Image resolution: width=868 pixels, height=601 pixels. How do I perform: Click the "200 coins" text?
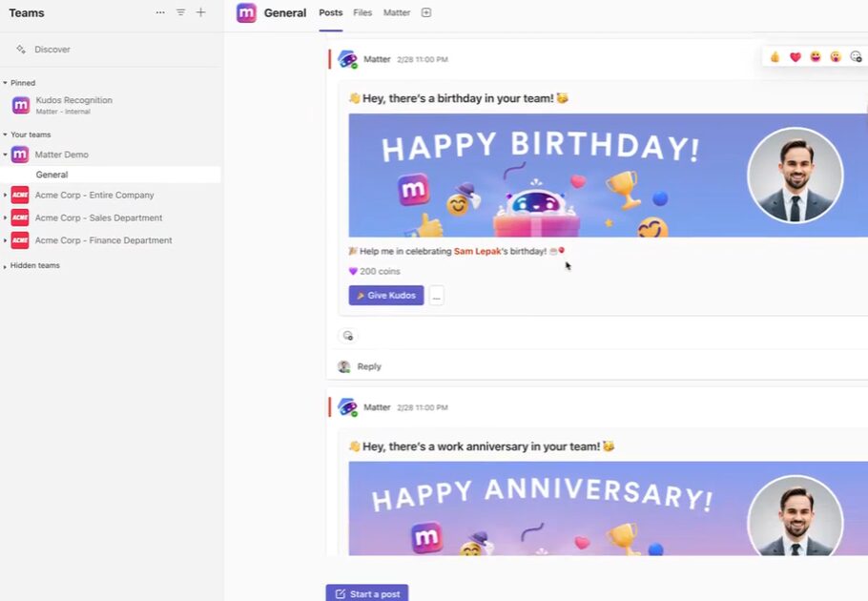[x=380, y=271]
